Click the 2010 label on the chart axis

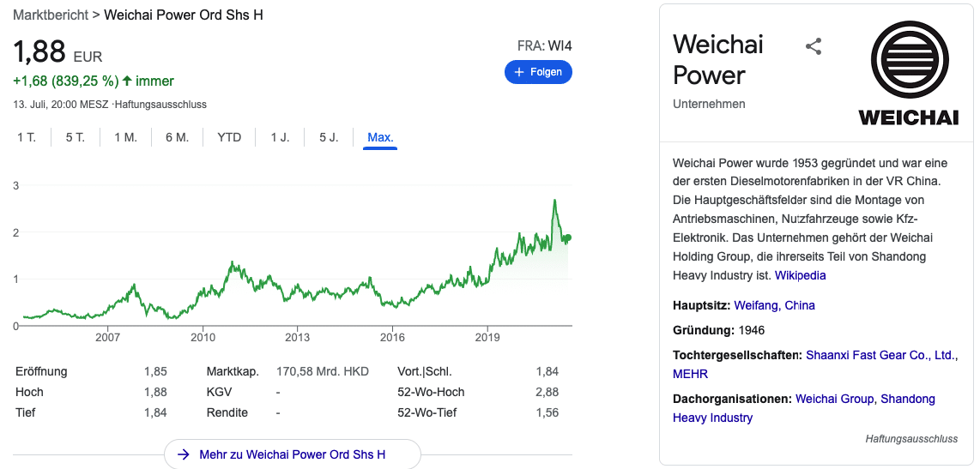pos(203,338)
